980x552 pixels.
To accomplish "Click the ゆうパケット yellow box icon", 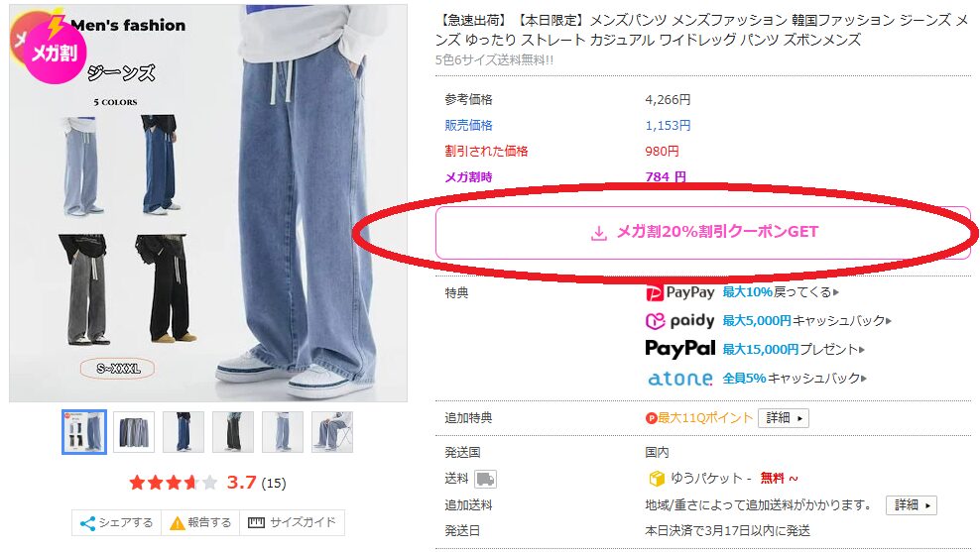I will (657, 479).
